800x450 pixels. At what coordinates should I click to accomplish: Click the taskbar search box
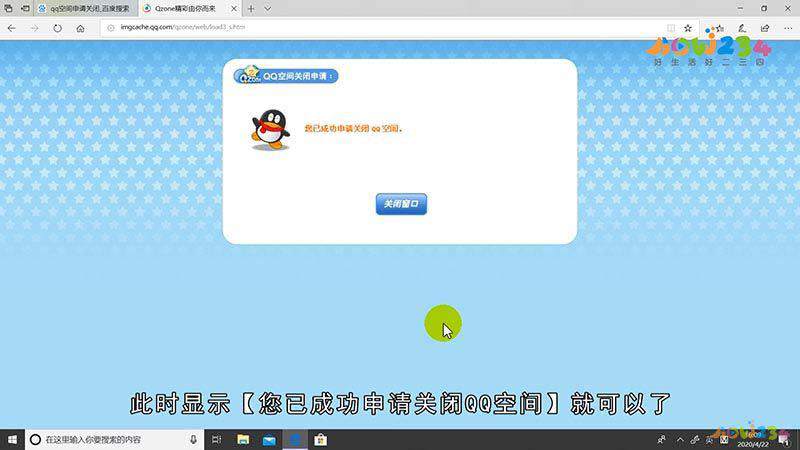pos(114,439)
